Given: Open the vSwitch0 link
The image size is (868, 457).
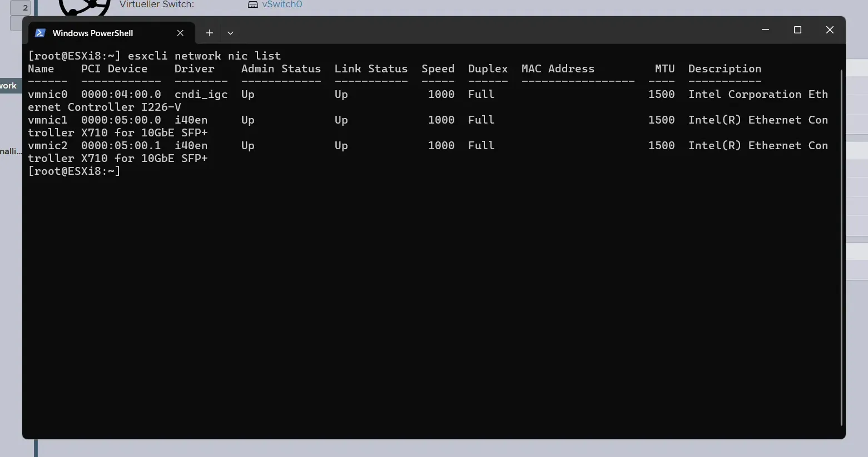Looking at the screenshot, I should pos(282,4).
